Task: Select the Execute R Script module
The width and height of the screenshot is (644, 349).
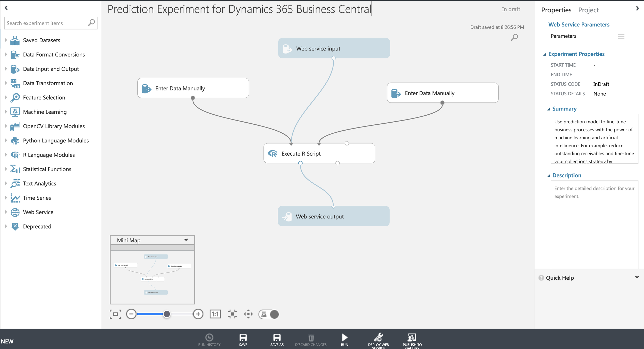Action: pyautogui.click(x=319, y=153)
